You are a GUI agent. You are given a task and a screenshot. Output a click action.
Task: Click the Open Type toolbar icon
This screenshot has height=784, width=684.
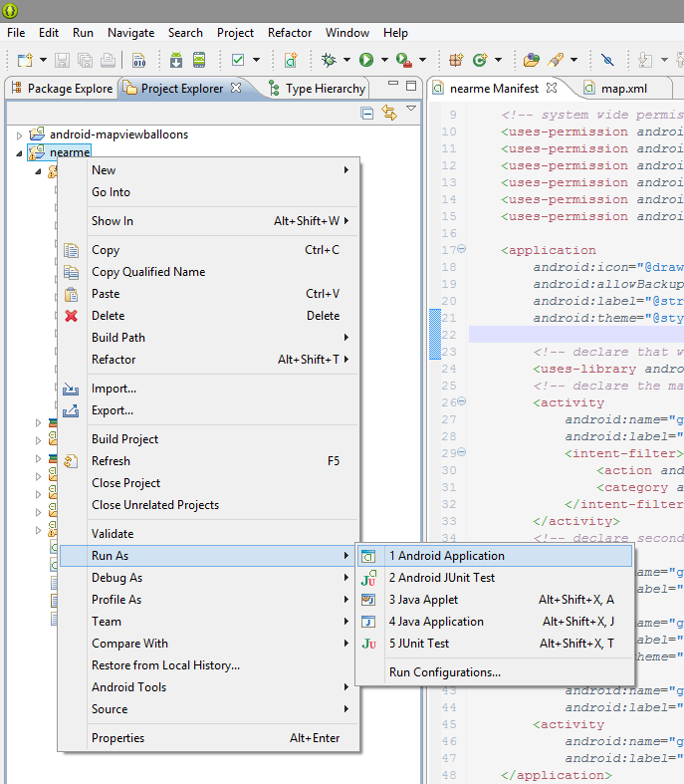coord(531,60)
